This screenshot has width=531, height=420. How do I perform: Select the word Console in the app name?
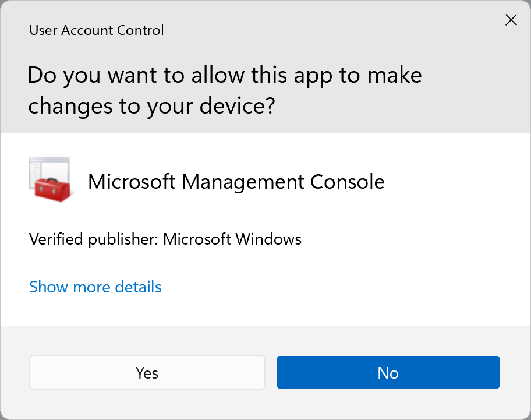(x=348, y=182)
